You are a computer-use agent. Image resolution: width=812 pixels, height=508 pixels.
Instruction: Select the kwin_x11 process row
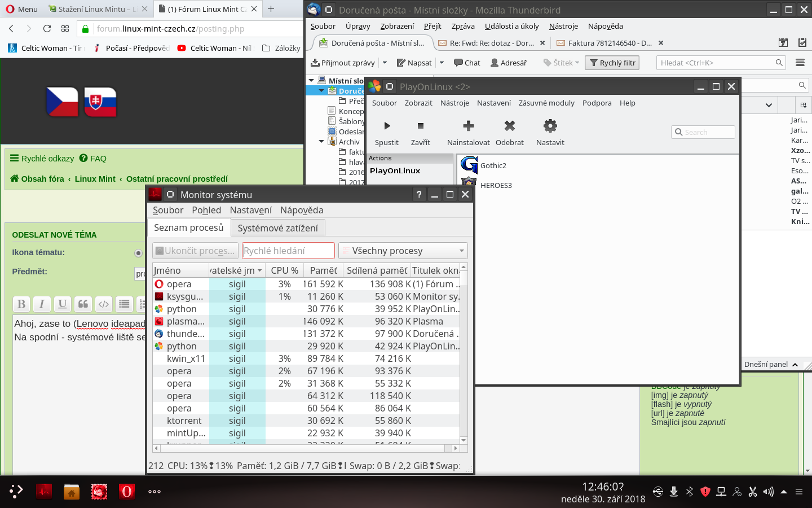[306, 358]
